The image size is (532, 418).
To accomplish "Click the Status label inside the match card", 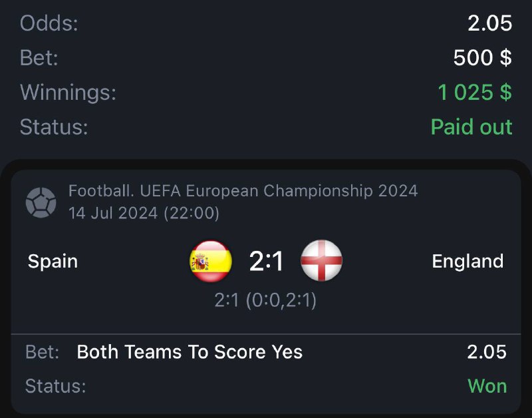I will [x=55, y=385].
